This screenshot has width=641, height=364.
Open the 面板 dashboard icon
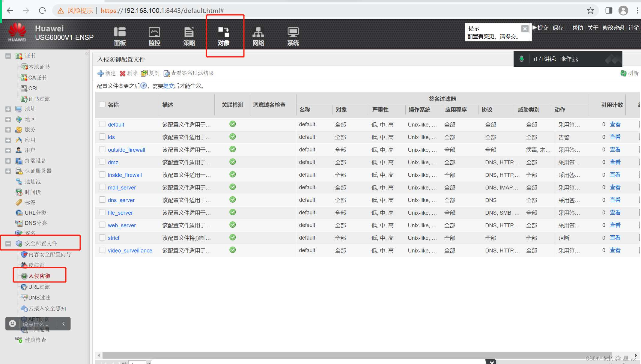click(x=120, y=32)
